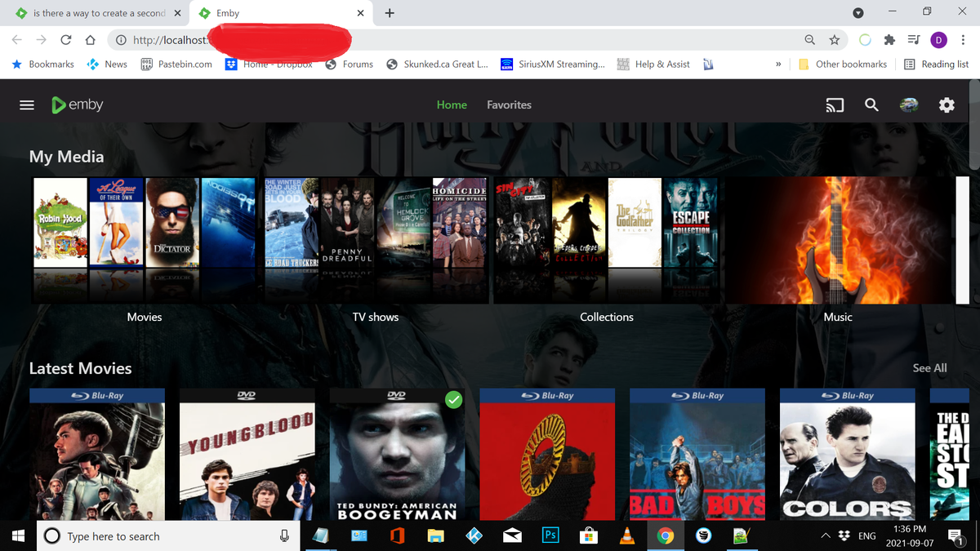Open the Windows Start menu

[20, 536]
